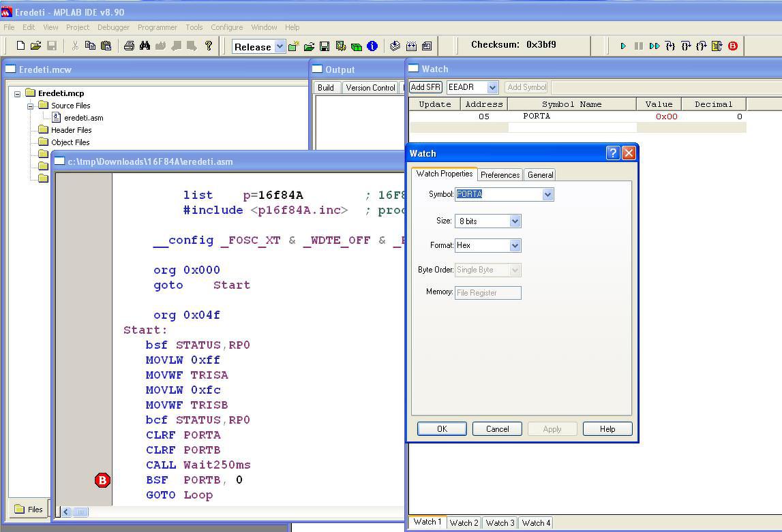Switch to the Watch 4 tab
This screenshot has width=782, height=532.
(x=536, y=522)
